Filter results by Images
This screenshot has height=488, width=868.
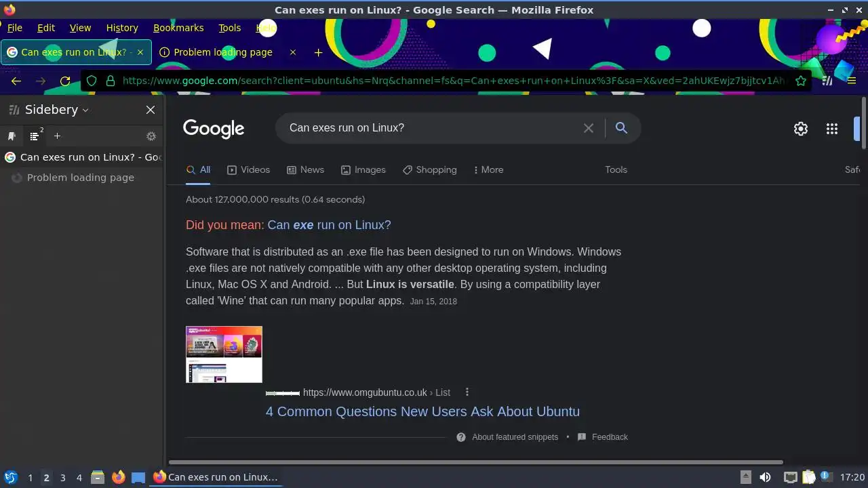(363, 170)
